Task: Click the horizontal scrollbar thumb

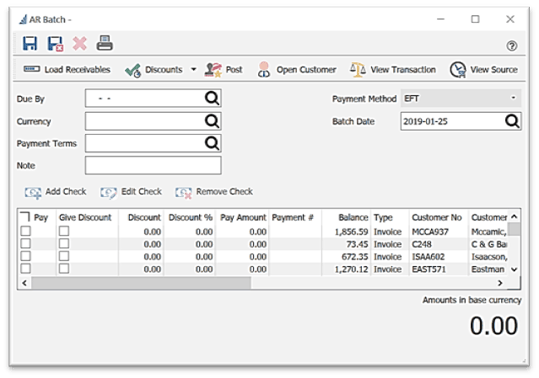Action: point(141,283)
